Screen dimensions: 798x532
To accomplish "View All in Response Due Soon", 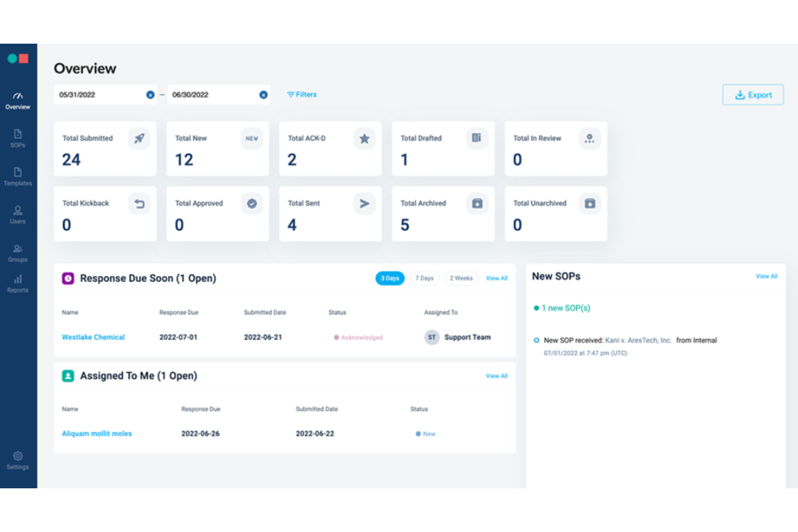I will (497, 278).
